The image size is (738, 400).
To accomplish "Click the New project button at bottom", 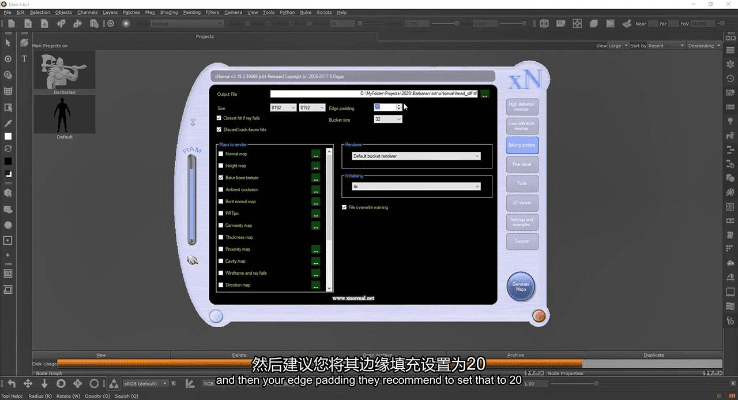I will tap(101, 355).
